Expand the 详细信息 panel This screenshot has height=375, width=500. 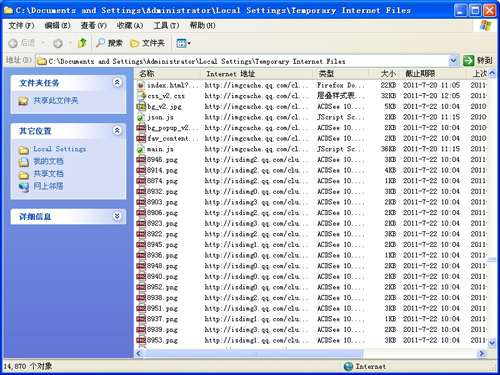pyautogui.click(x=117, y=216)
